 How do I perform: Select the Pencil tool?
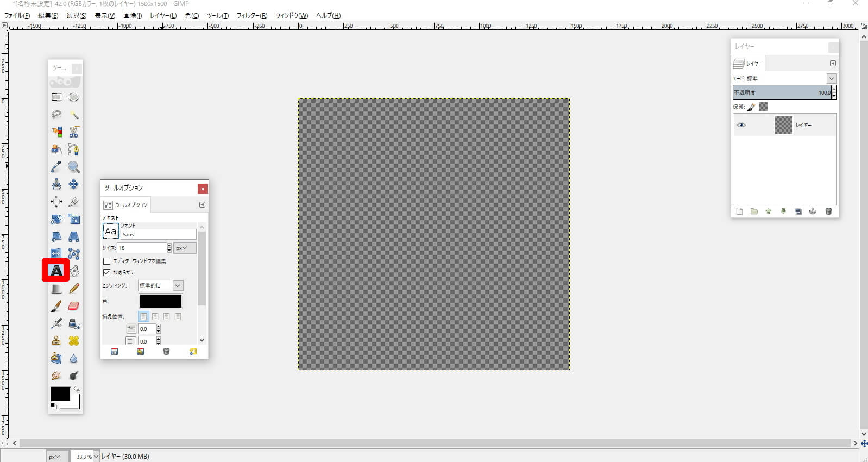(74, 289)
